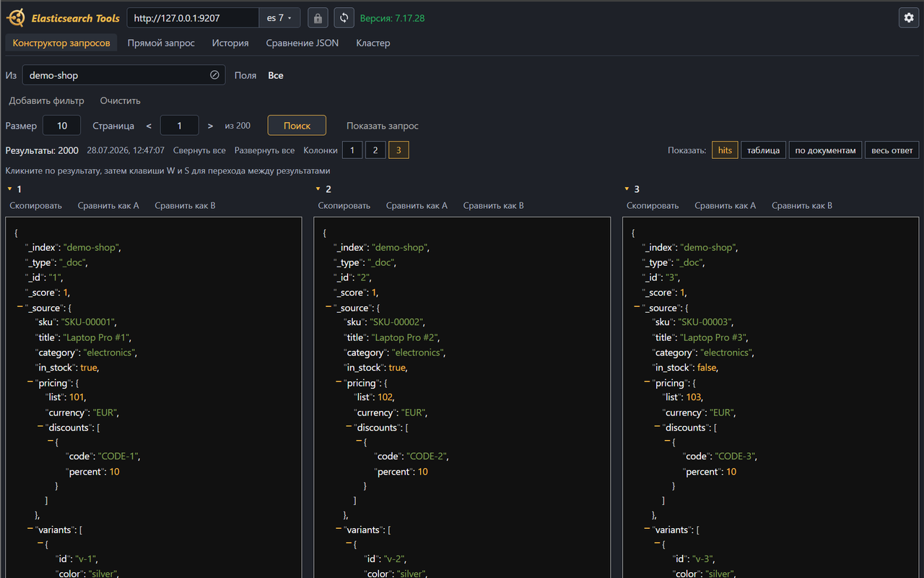Viewport: 924px width, 578px height.
Task: Go to previous page with < arrow
Action: point(149,126)
